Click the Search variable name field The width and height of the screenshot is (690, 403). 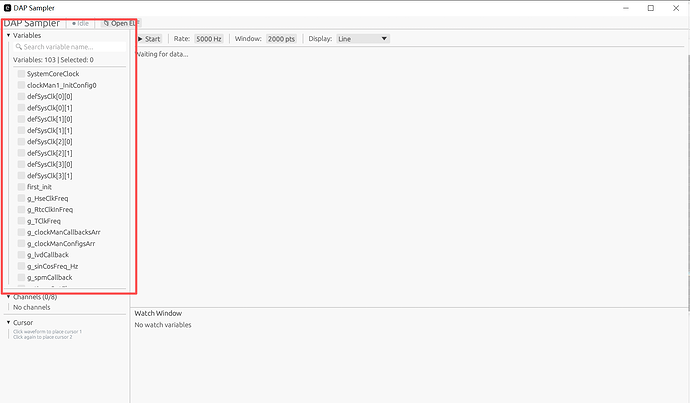[x=70, y=47]
